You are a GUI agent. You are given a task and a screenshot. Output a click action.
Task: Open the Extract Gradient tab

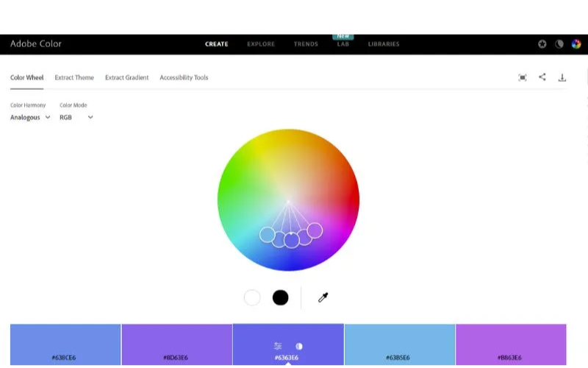pyautogui.click(x=126, y=77)
